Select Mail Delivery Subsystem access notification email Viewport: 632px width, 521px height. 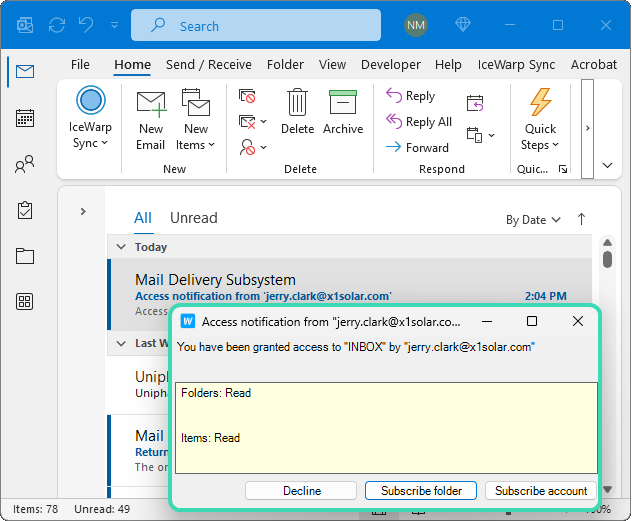point(350,294)
